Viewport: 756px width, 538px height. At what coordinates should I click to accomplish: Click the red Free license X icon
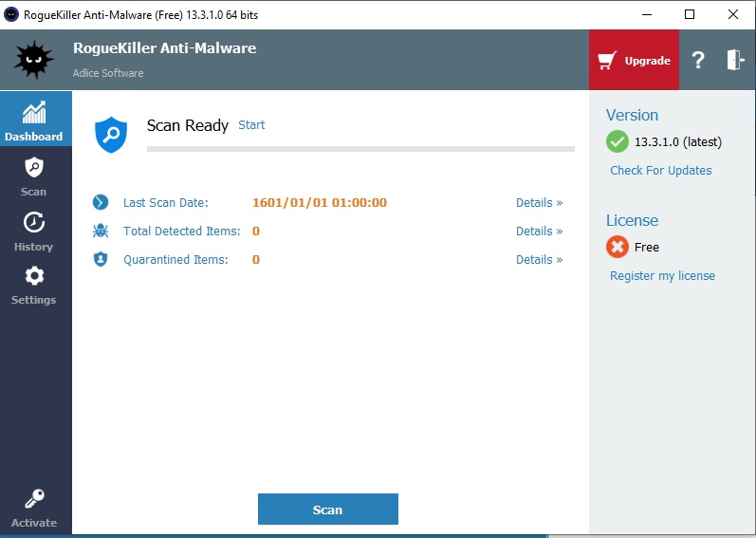tap(618, 247)
